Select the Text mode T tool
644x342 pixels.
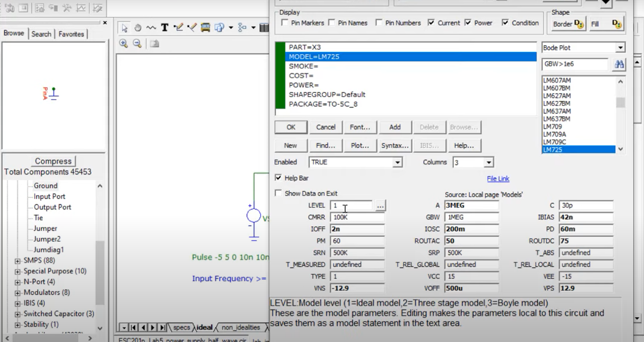click(x=165, y=28)
